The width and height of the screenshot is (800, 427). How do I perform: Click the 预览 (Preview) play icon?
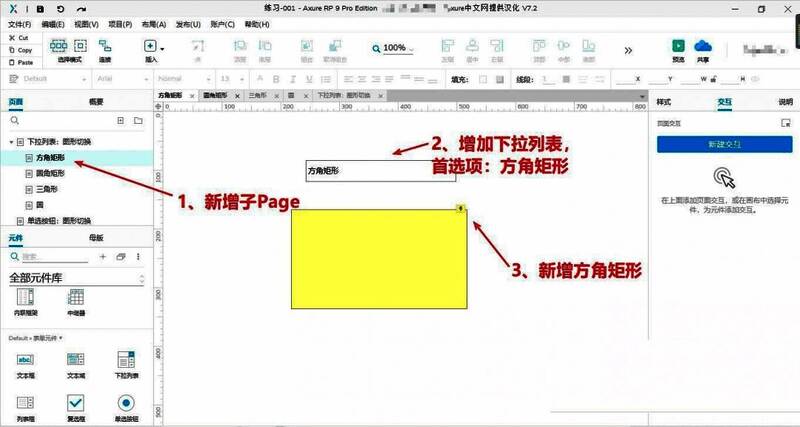click(x=678, y=46)
